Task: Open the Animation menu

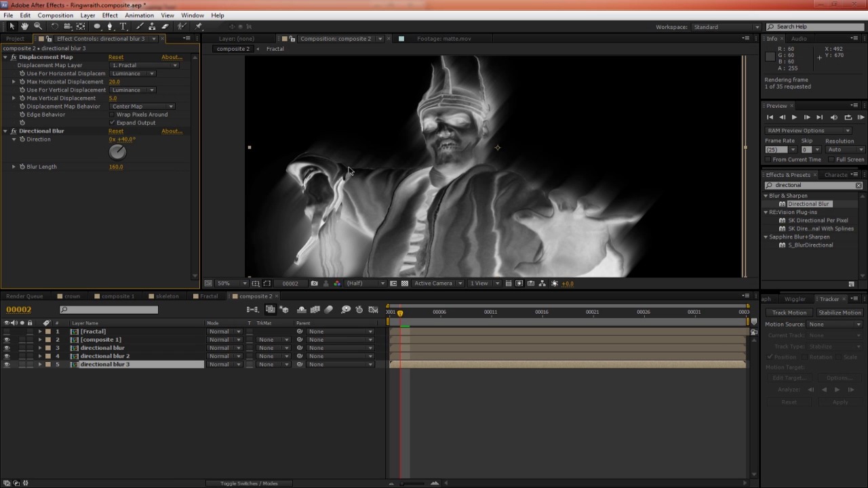Action: (139, 15)
